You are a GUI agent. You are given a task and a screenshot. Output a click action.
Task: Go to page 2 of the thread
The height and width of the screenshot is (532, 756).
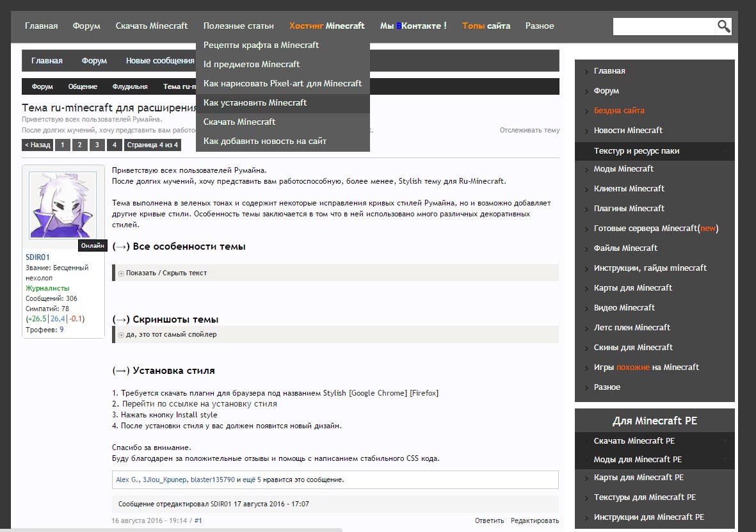(79, 145)
